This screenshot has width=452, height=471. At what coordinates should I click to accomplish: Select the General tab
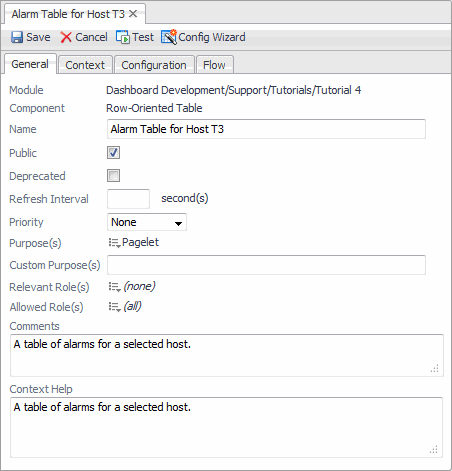pos(30,64)
